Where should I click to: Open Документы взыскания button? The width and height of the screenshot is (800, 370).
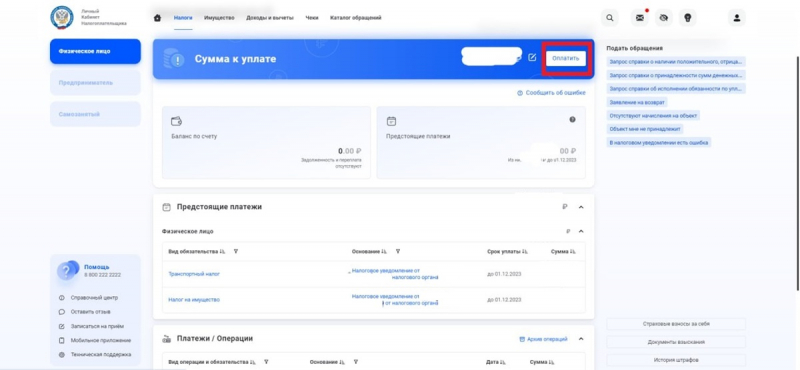[x=676, y=342]
